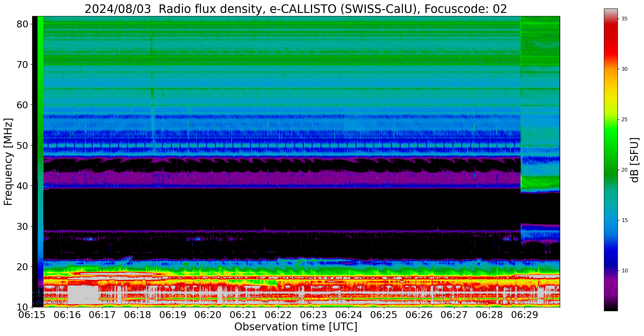Viewport: 644px width, 336px height.
Task: Click the plot title text at top
Action: pyautogui.click(x=296, y=9)
